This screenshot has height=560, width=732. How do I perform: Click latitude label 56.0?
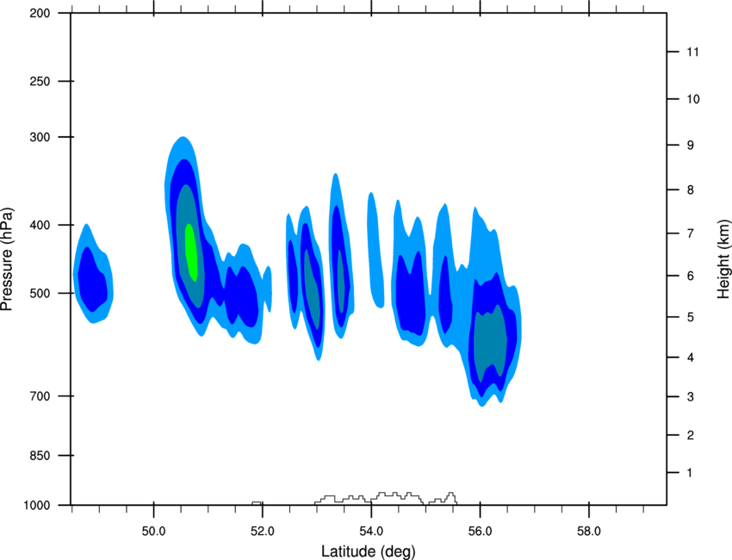pyautogui.click(x=480, y=532)
